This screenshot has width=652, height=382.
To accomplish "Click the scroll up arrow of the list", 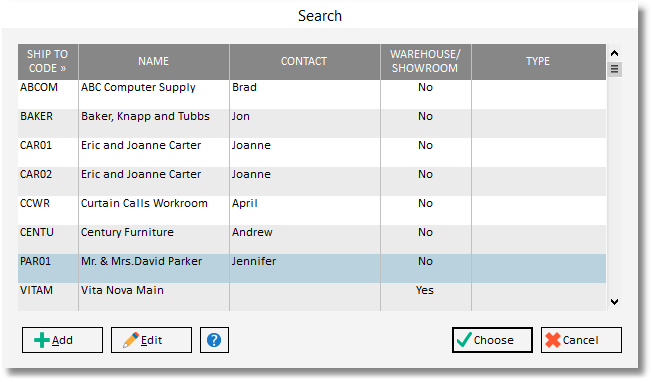I will [615, 53].
